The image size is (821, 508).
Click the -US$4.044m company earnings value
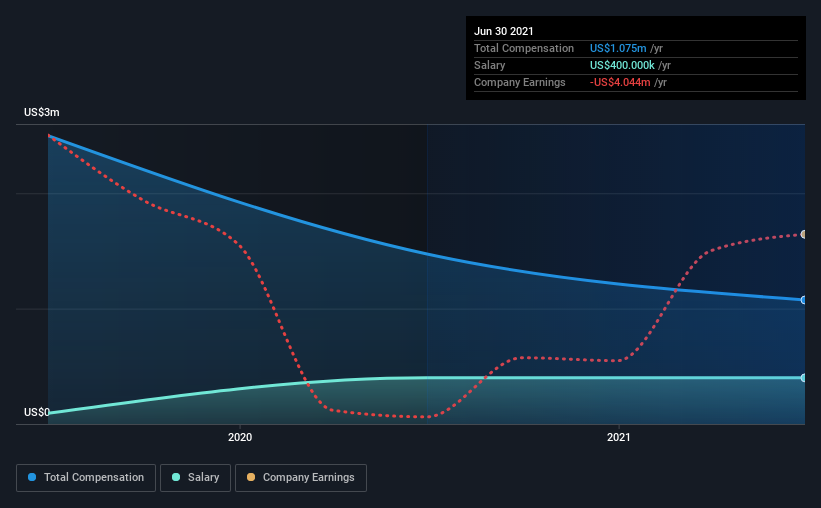(620, 82)
